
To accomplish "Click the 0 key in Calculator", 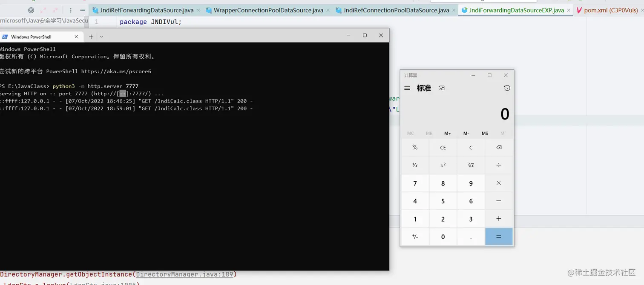I will (443, 237).
